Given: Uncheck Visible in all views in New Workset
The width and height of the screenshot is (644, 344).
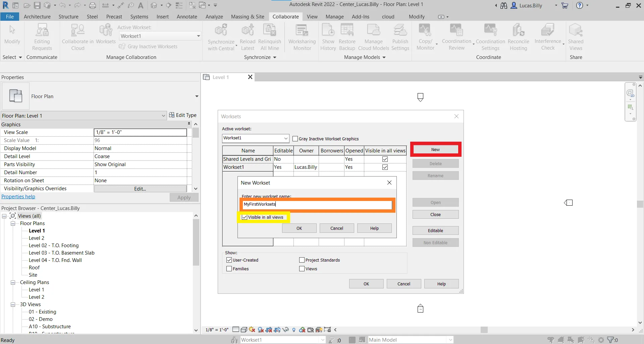Looking at the screenshot, I should pyautogui.click(x=245, y=217).
